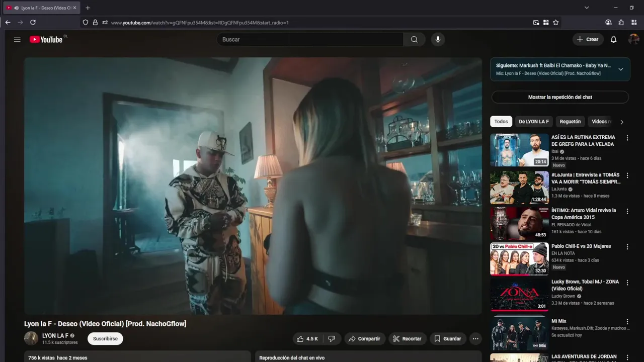Click the video player to pause
The width and height of the screenshot is (644, 362).
253,186
